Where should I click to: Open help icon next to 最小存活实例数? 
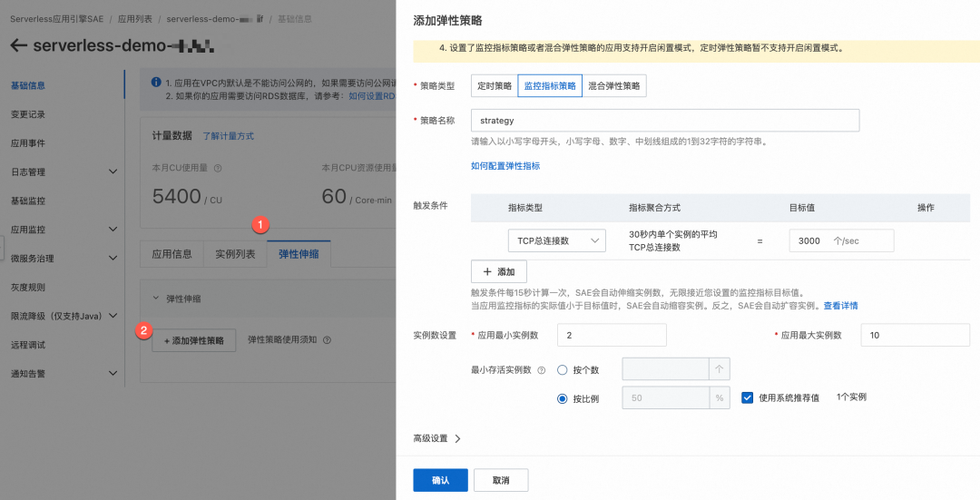point(541,370)
